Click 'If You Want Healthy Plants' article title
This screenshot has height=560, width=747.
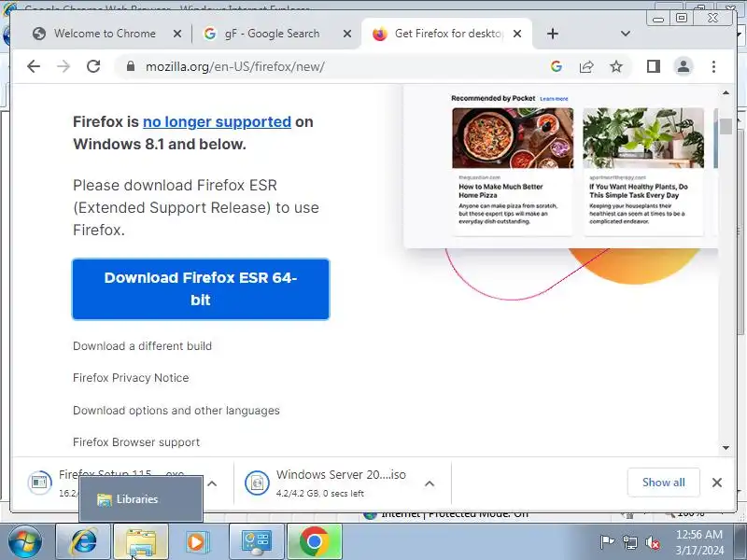coord(639,191)
